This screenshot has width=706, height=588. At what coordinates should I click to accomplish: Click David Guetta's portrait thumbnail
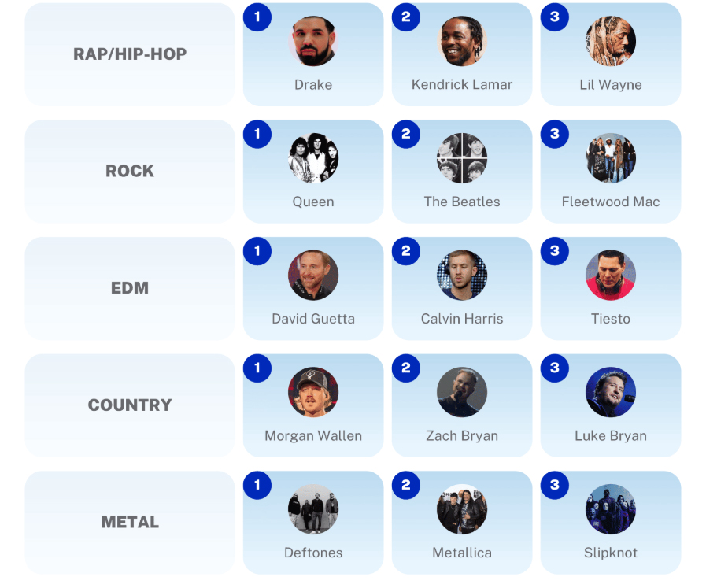(313, 275)
